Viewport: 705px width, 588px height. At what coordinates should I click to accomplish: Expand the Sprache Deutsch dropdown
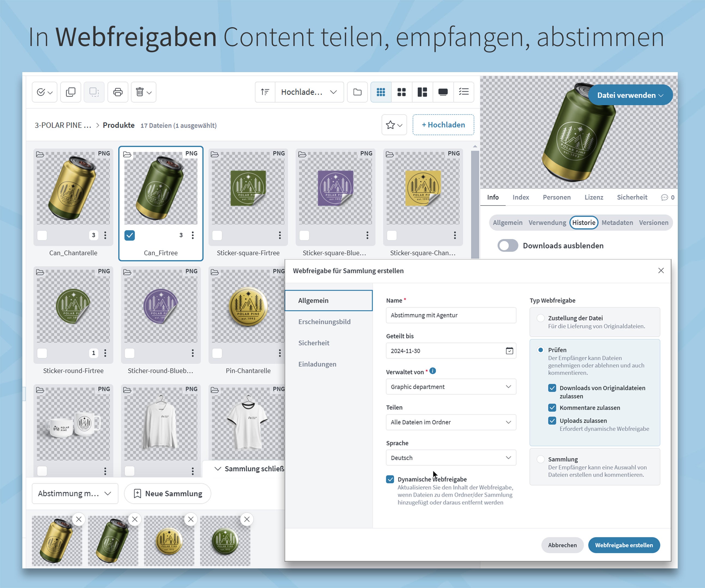pyautogui.click(x=451, y=458)
